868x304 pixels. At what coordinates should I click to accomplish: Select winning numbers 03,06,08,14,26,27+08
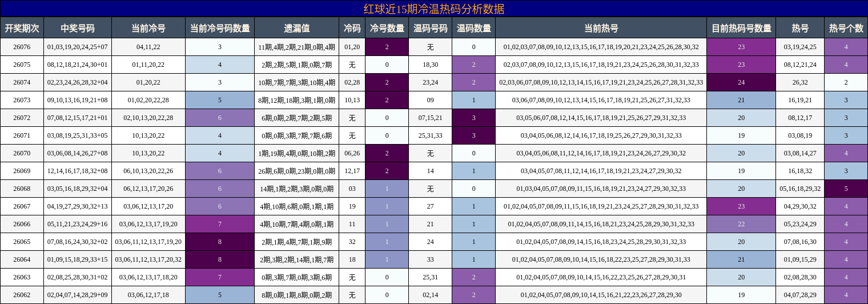[78, 153]
